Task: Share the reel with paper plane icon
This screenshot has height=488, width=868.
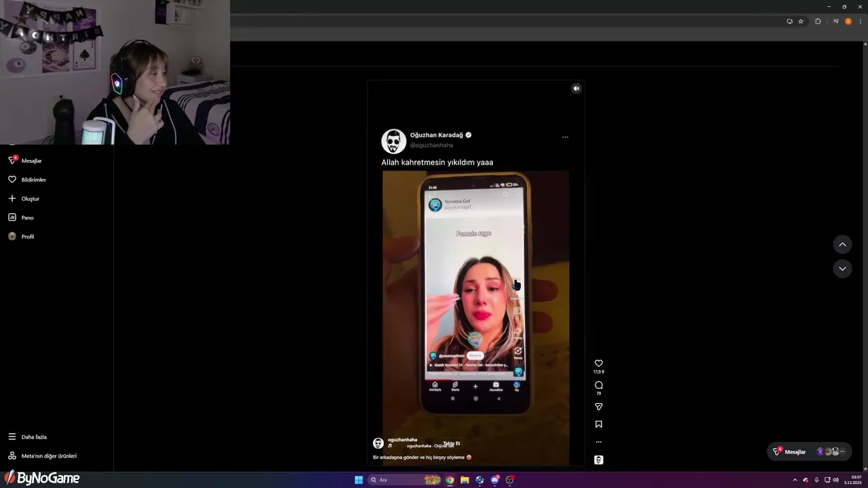Action: [599, 407]
